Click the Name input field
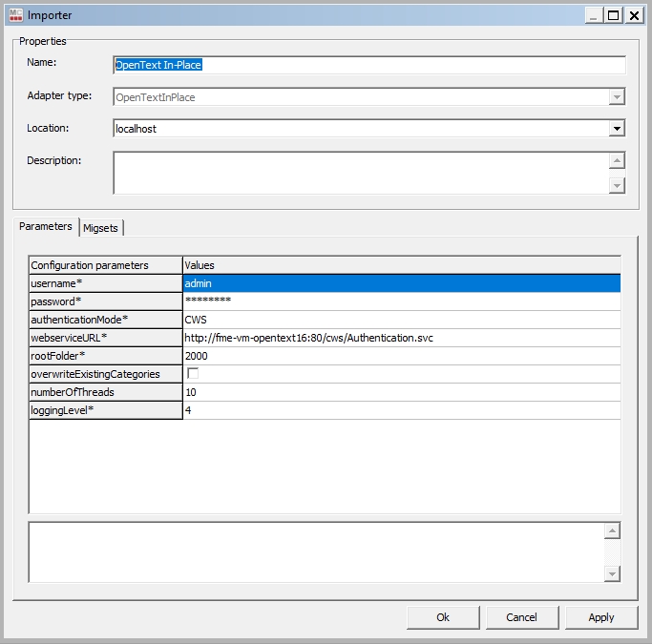This screenshot has width=652, height=644. coord(368,65)
